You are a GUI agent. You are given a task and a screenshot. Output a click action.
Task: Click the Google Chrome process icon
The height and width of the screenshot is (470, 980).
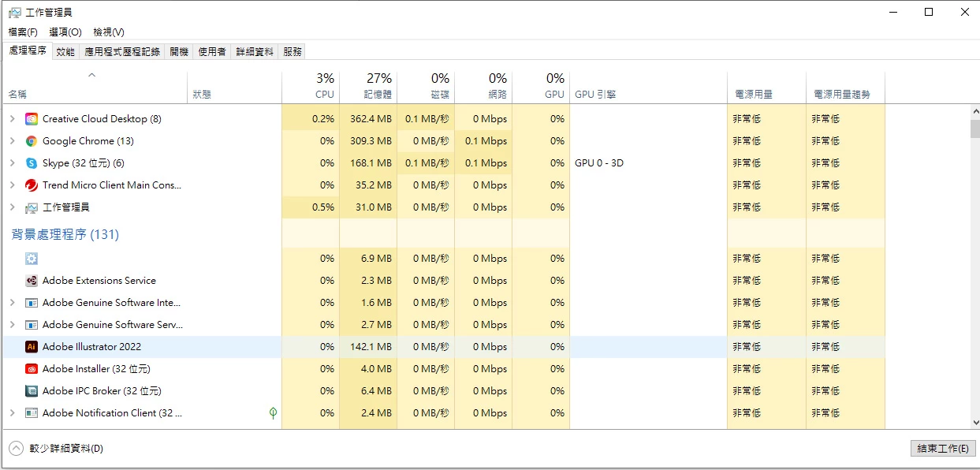point(32,141)
